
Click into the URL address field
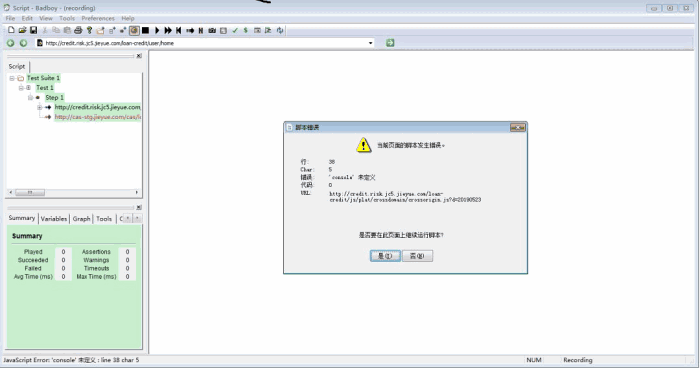[x=205, y=43]
